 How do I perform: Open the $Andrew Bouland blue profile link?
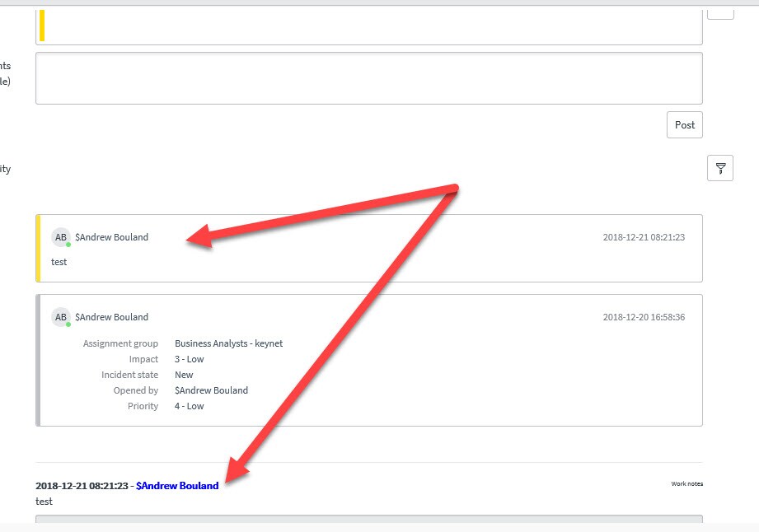click(176, 485)
